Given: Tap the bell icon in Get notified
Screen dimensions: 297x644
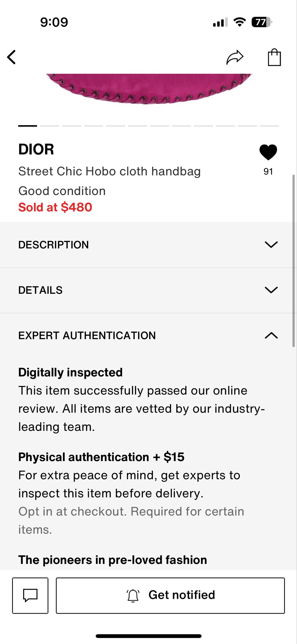Looking at the screenshot, I should pyautogui.click(x=133, y=595).
